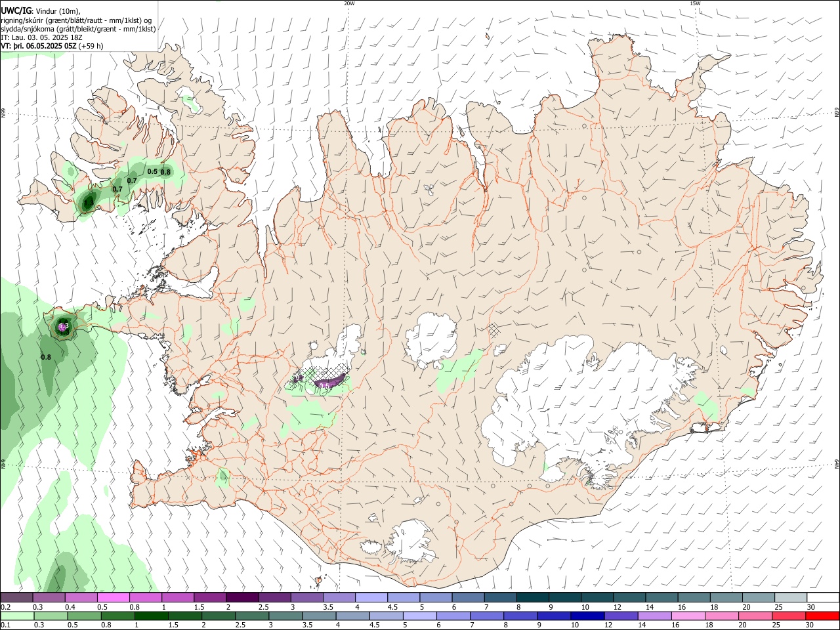
Task: Select upper legend swatch between 18 and 20
Action: pyautogui.click(x=725, y=598)
